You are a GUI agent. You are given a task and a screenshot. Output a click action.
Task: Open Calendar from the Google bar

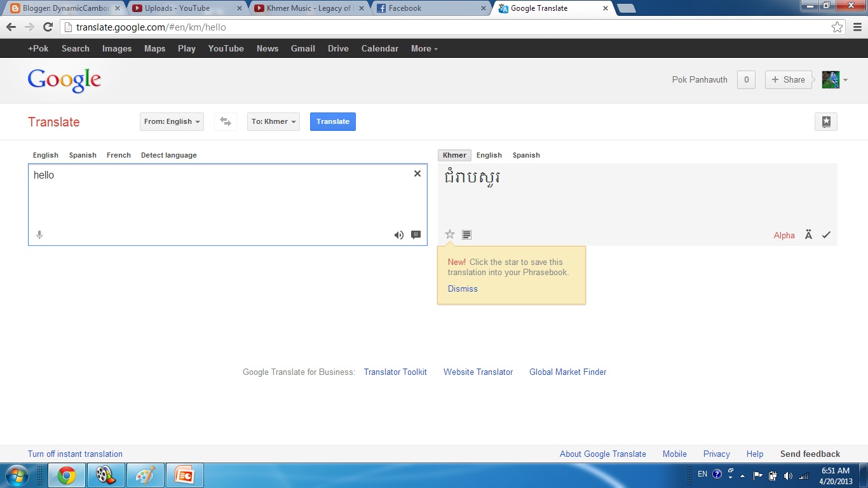(x=380, y=48)
